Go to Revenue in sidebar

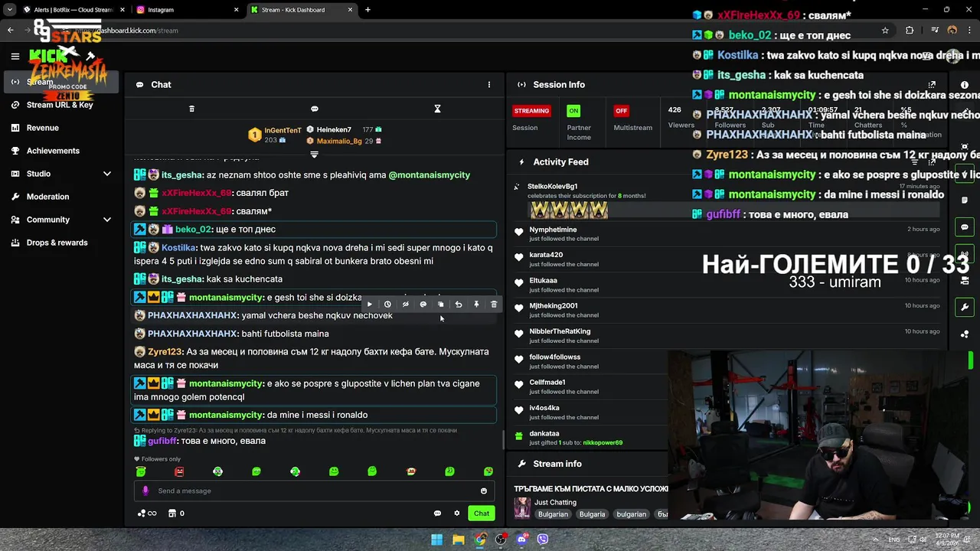click(60, 128)
